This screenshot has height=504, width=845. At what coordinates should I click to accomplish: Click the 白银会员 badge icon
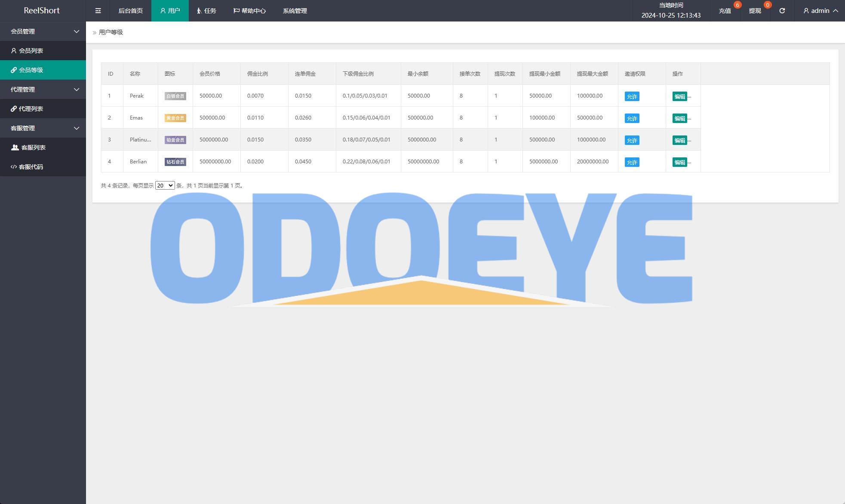175,96
